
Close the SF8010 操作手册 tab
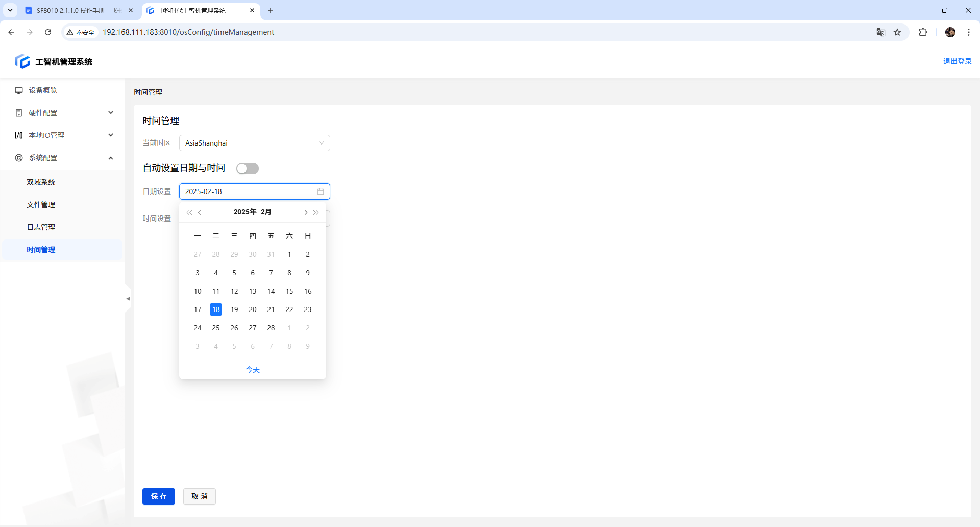pos(131,10)
